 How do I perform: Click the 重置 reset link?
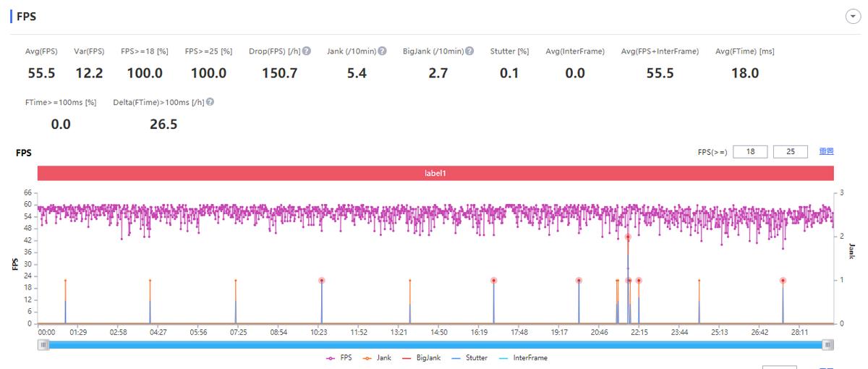pyautogui.click(x=826, y=152)
